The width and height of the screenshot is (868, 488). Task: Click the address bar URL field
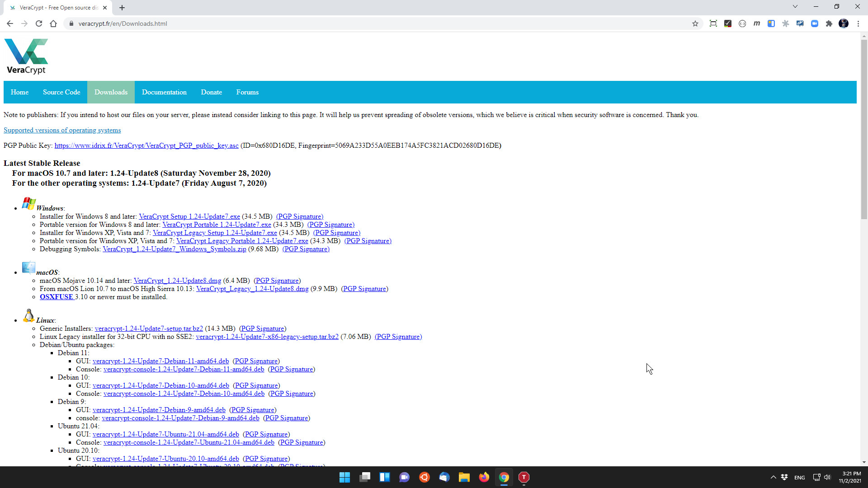pyautogui.click(x=380, y=23)
